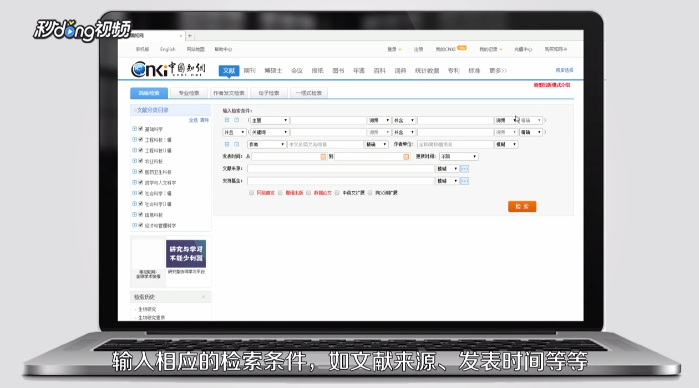
Task: Switch to the 作者发文检索 tab
Action: point(229,93)
